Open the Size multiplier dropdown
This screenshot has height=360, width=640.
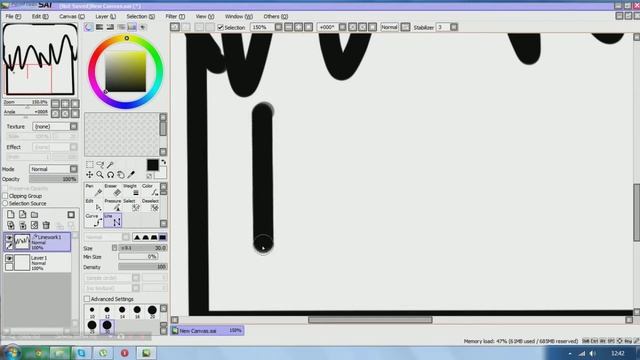click(x=114, y=248)
